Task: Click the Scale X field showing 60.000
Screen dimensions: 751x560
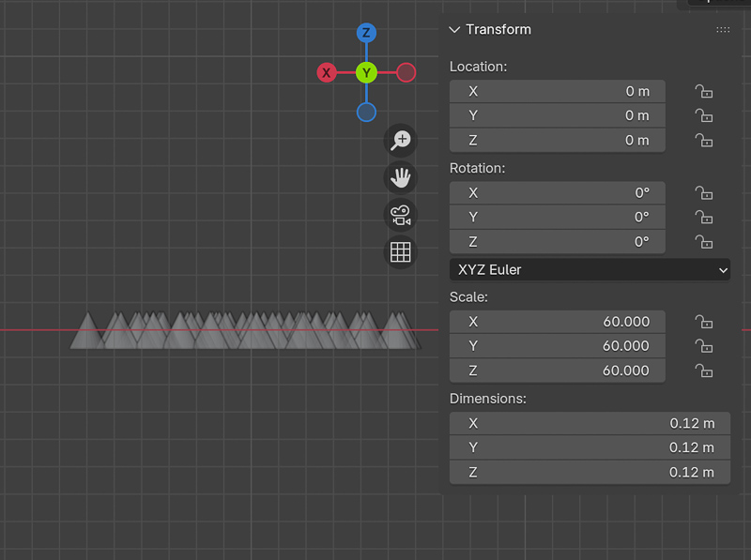Action: point(557,322)
